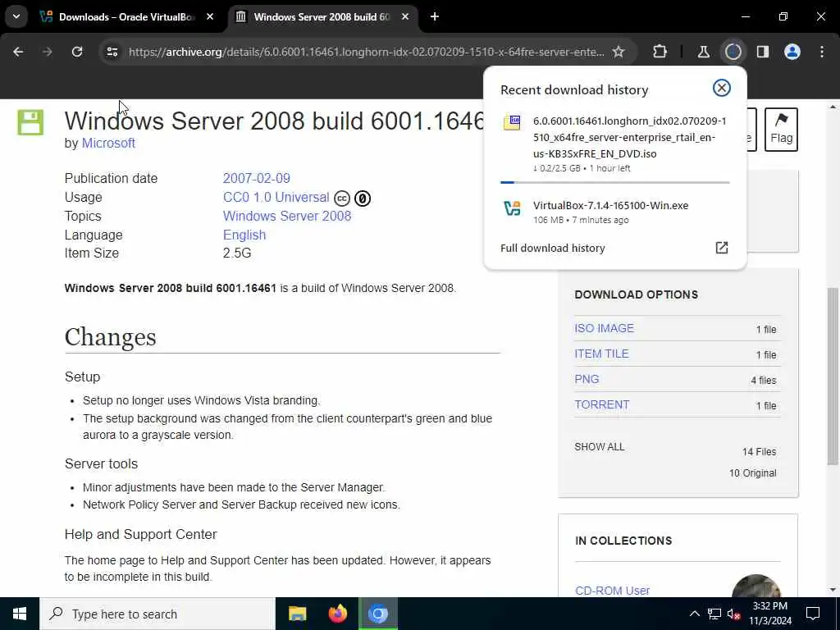Click the green floppy disk software icon
Image resolution: width=840 pixels, height=630 pixels.
point(30,123)
